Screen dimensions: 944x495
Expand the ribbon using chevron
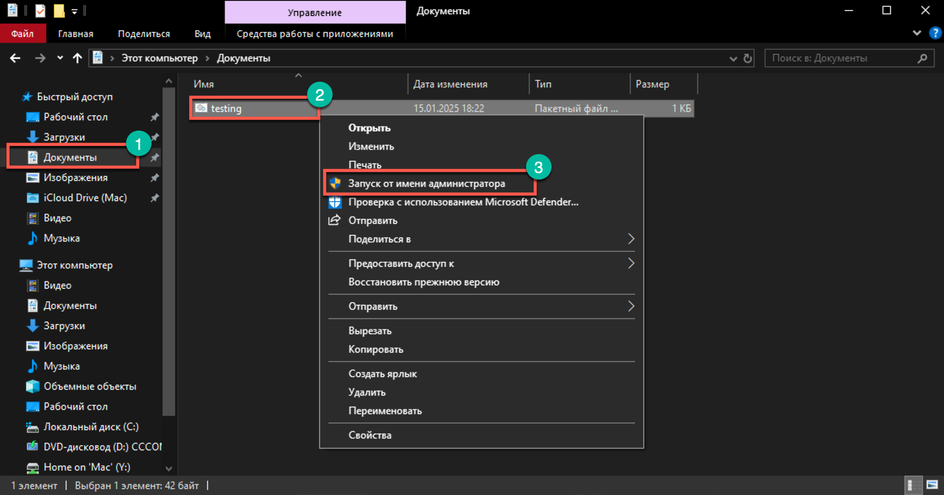[x=917, y=34]
